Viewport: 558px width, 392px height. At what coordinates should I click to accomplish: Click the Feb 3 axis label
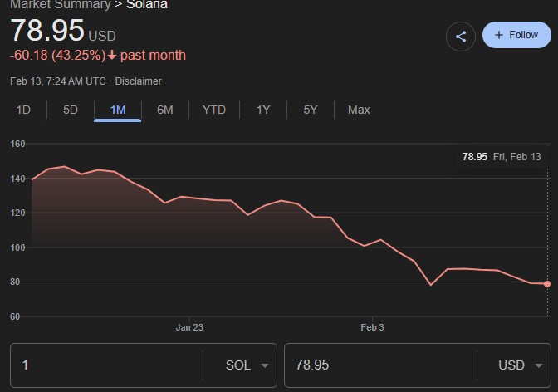(x=372, y=327)
